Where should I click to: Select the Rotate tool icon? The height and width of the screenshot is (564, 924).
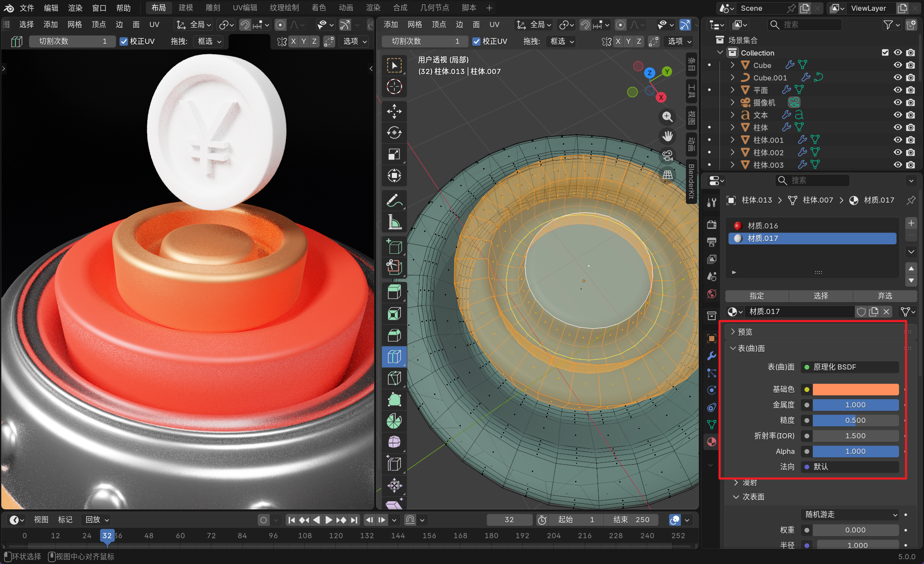[394, 133]
